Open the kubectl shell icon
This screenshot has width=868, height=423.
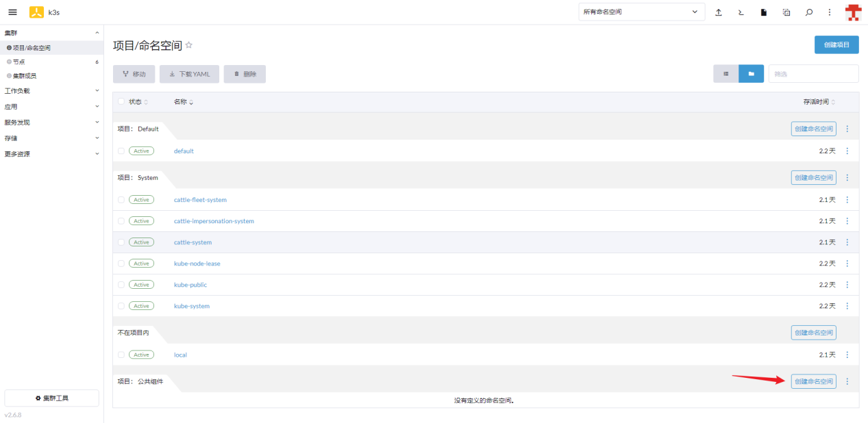click(741, 12)
